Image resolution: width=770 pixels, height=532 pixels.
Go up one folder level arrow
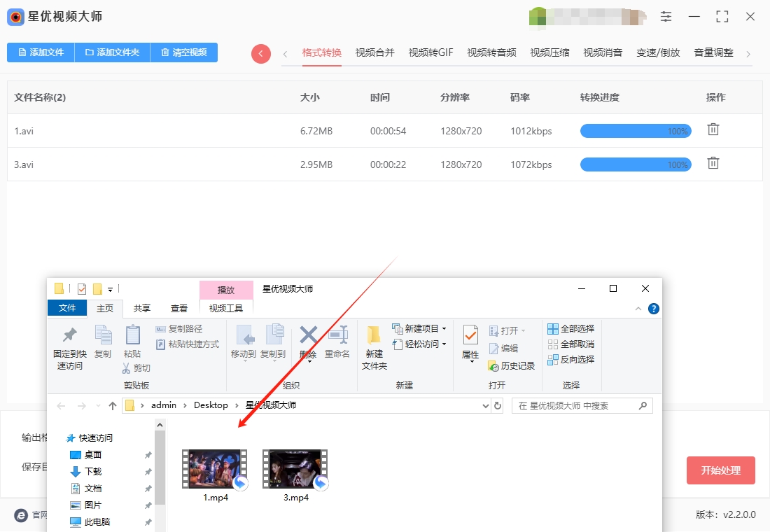(x=113, y=406)
